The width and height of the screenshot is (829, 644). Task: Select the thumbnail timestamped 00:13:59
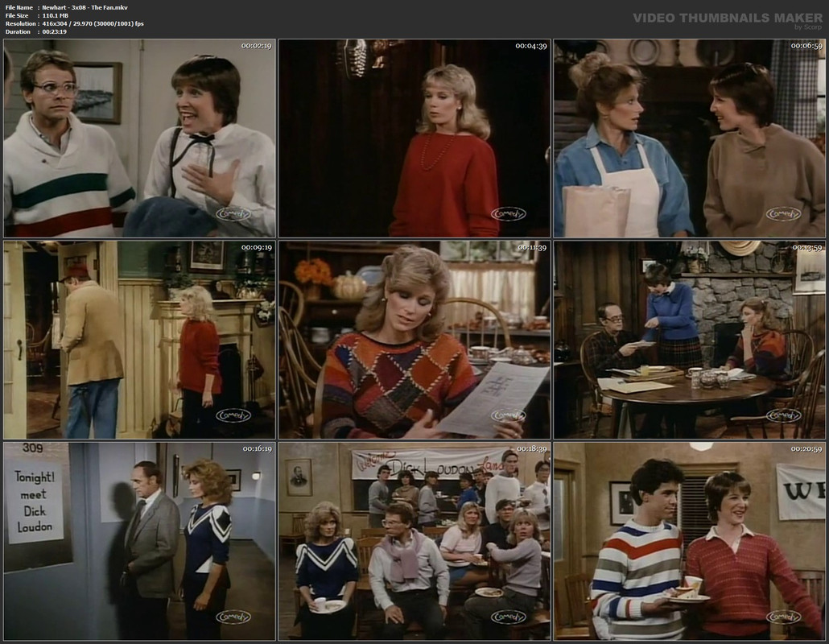click(x=690, y=340)
